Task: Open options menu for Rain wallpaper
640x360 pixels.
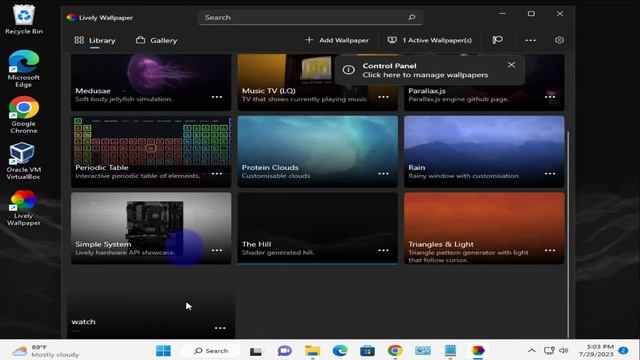Action: (x=550, y=174)
